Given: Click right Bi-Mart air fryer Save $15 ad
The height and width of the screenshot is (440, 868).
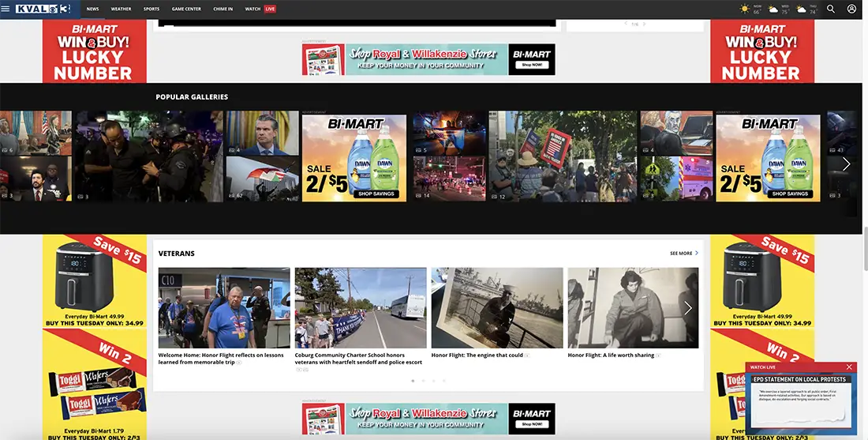Looking at the screenshot, I should (x=762, y=281).
